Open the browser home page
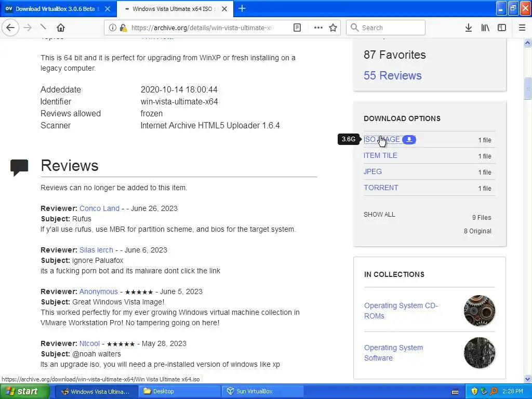532x399 pixels. (60, 28)
